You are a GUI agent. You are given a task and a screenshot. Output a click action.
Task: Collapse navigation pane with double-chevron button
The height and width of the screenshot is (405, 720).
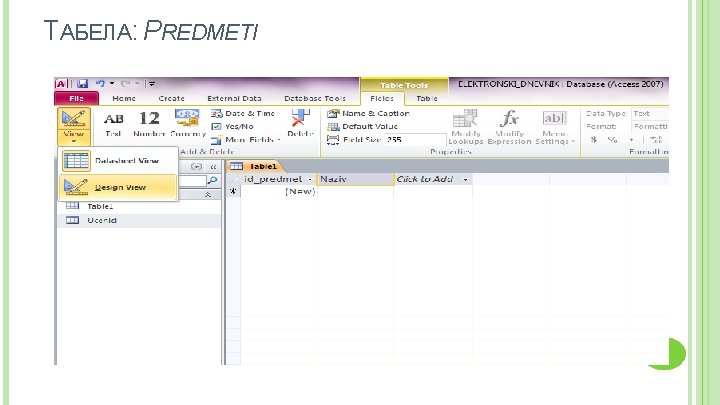213,167
